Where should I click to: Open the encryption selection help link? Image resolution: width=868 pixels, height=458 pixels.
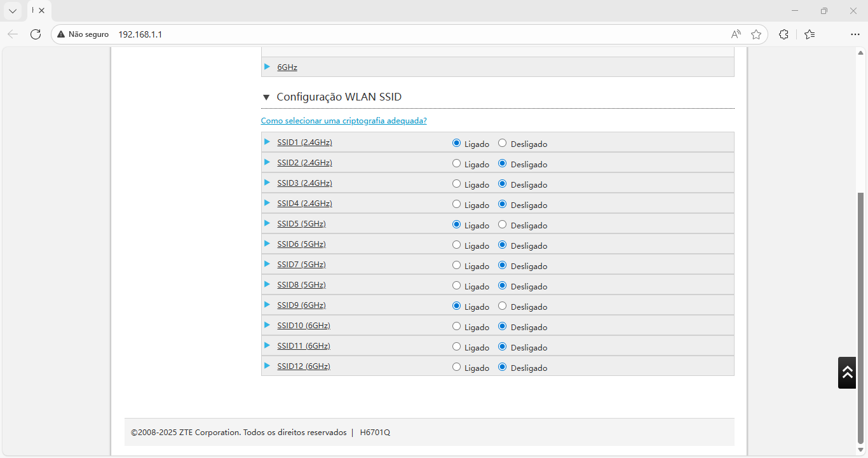(344, 121)
